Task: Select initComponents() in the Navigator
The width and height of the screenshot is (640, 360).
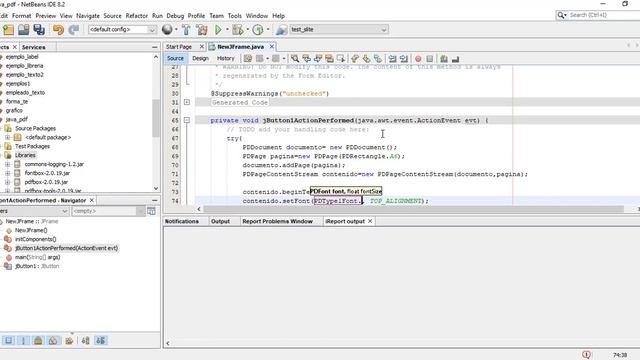Action: (36, 239)
